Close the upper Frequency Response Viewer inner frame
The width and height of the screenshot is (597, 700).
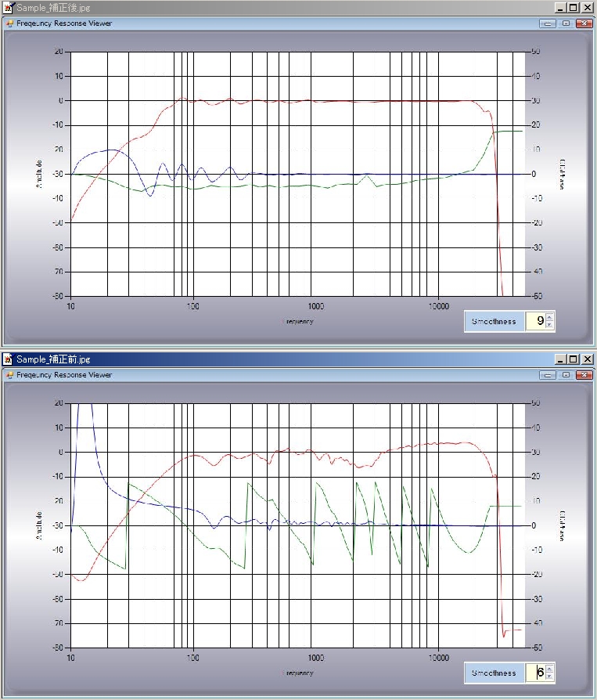(584, 23)
